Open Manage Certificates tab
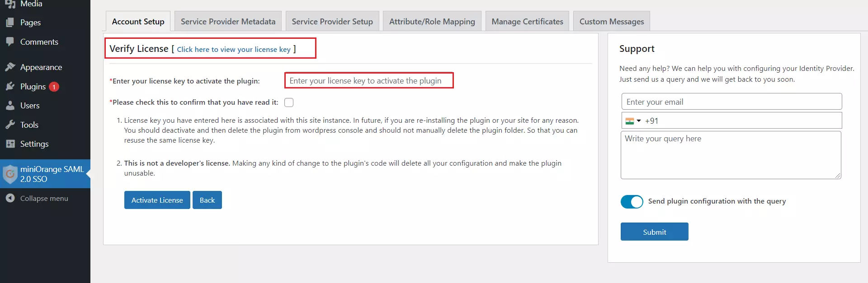The width and height of the screenshot is (868, 283). (x=527, y=21)
